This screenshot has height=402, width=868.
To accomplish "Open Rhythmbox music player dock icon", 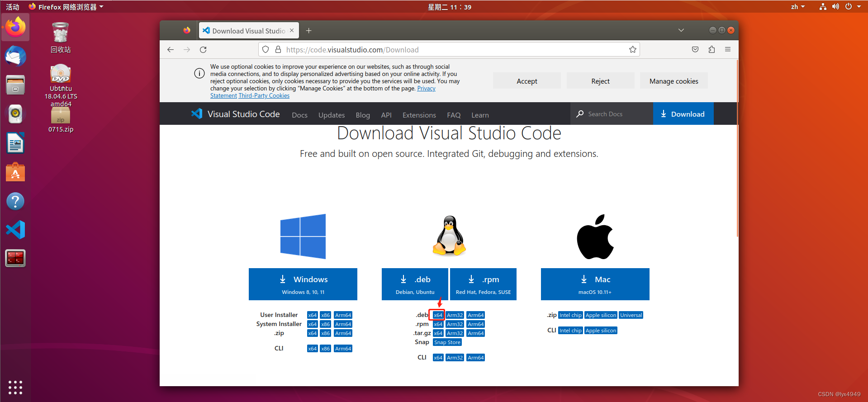I will [15, 114].
